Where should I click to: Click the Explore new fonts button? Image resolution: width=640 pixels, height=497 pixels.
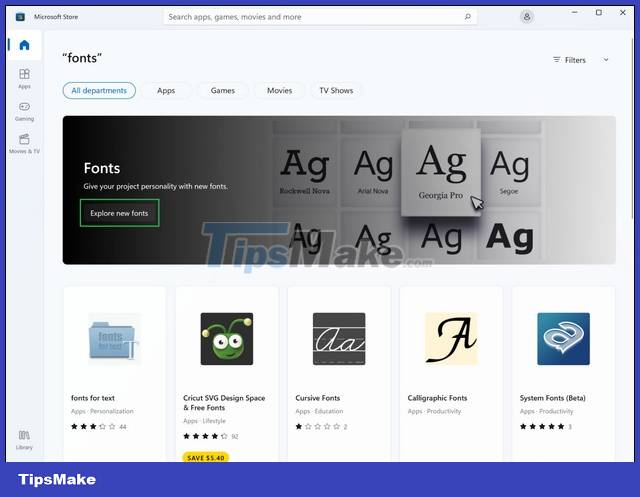120,213
